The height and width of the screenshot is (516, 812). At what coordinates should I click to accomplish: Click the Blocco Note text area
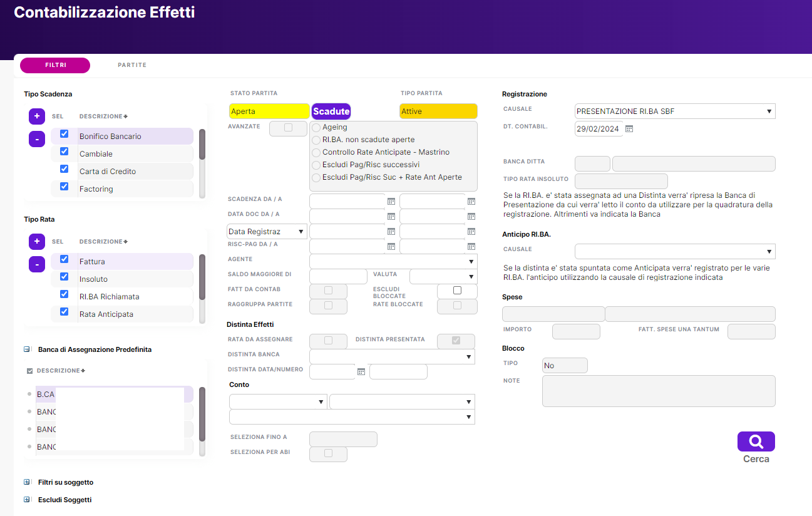[659, 391]
